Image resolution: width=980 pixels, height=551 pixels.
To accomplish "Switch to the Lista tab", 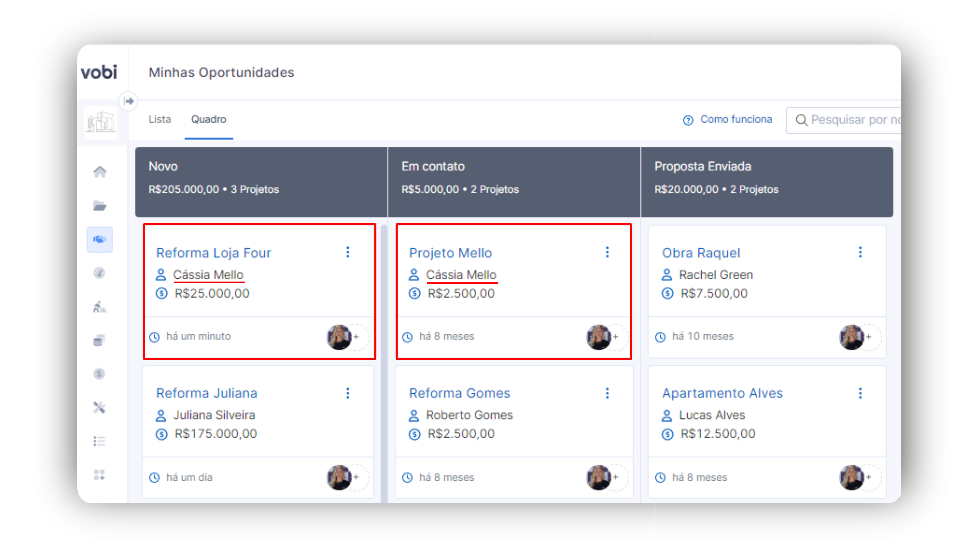I will pos(160,119).
